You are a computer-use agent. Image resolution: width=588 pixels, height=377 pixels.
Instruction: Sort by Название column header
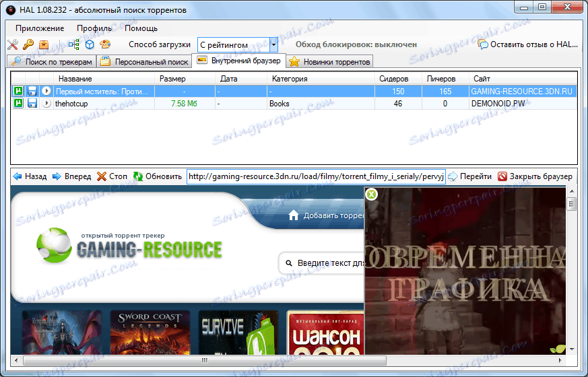coord(104,79)
